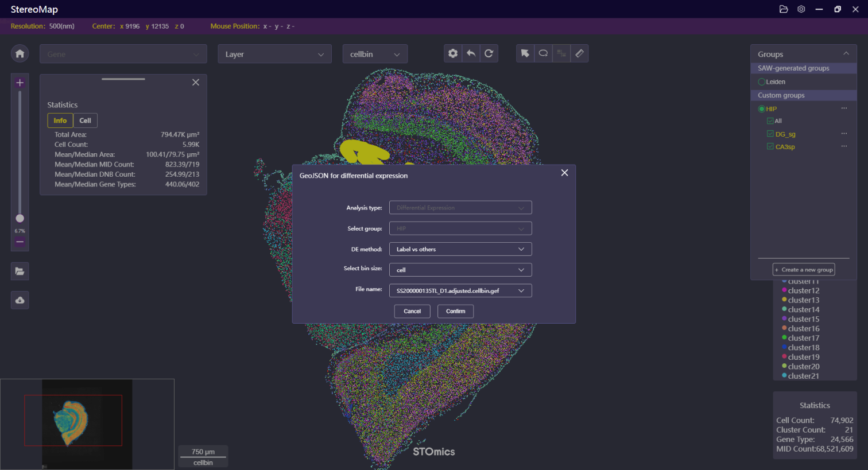Click the home view button
The image size is (868, 470).
[x=20, y=53]
